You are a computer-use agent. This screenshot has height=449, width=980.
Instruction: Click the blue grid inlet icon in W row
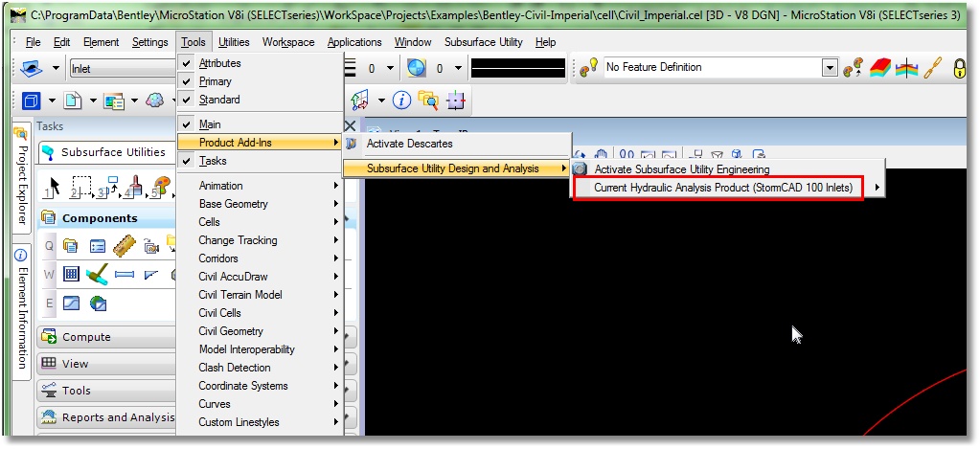pos(71,274)
